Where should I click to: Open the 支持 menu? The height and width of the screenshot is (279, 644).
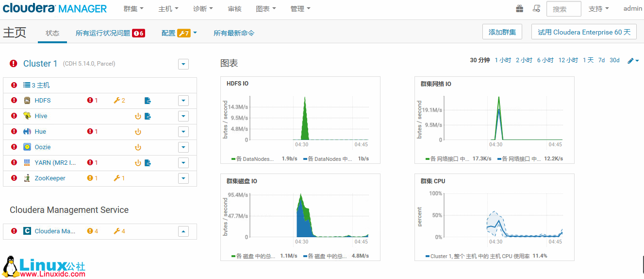click(598, 9)
